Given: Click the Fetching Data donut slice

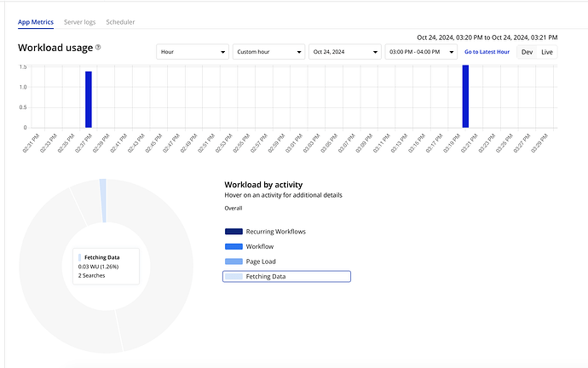Looking at the screenshot, I should (x=103, y=200).
